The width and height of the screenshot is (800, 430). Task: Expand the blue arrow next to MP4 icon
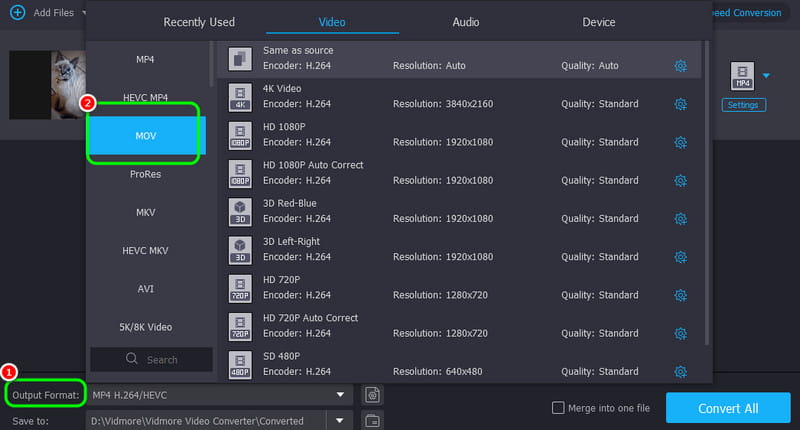tap(767, 75)
